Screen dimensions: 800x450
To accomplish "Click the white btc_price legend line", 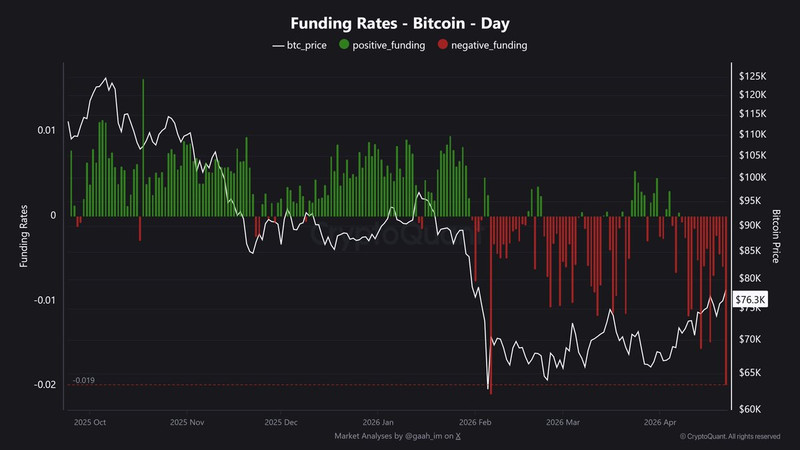I will coord(278,45).
